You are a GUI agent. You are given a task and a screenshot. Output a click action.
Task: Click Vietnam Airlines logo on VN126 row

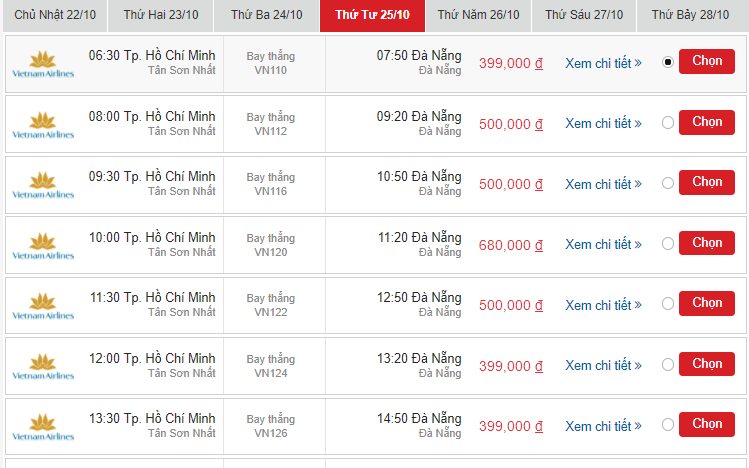[43, 427]
